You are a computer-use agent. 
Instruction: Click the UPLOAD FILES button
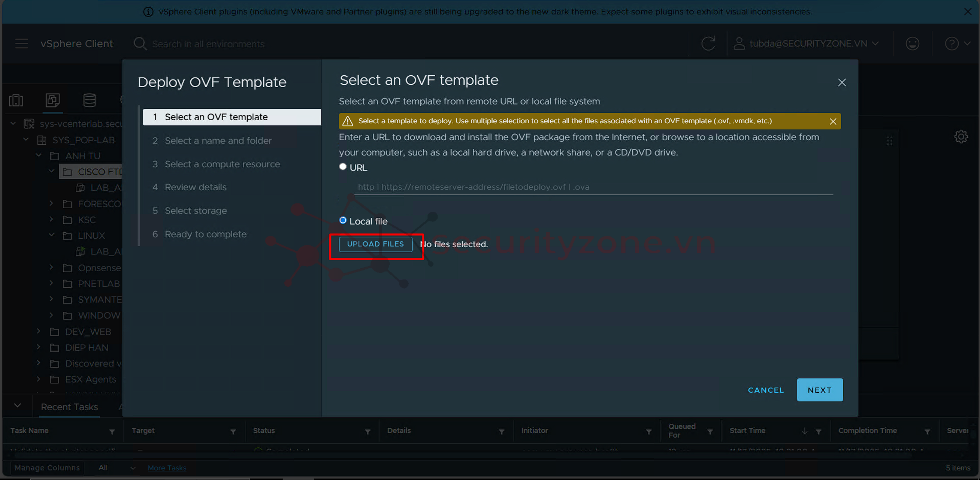(375, 244)
